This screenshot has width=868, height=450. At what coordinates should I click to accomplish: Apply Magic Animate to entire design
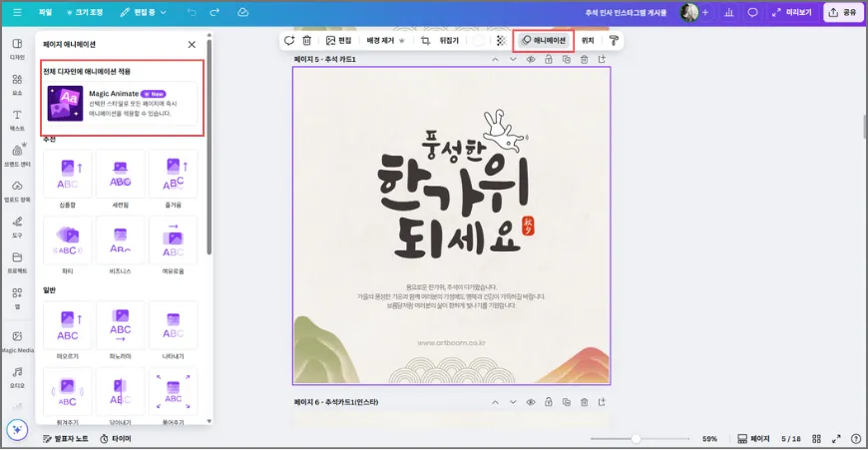point(122,104)
